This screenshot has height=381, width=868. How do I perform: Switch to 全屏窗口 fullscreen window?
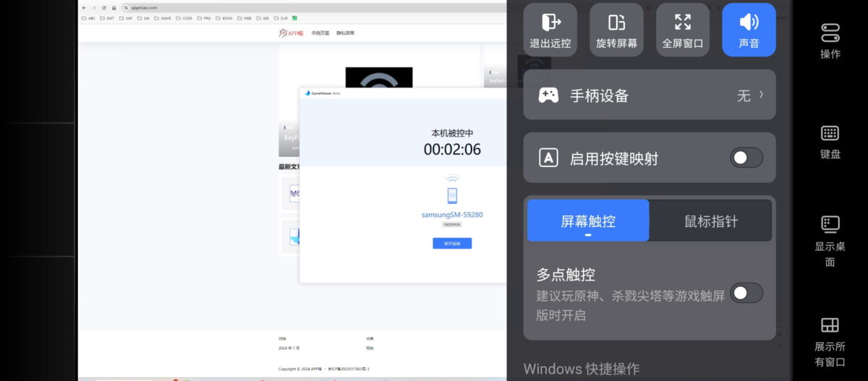pos(682,30)
